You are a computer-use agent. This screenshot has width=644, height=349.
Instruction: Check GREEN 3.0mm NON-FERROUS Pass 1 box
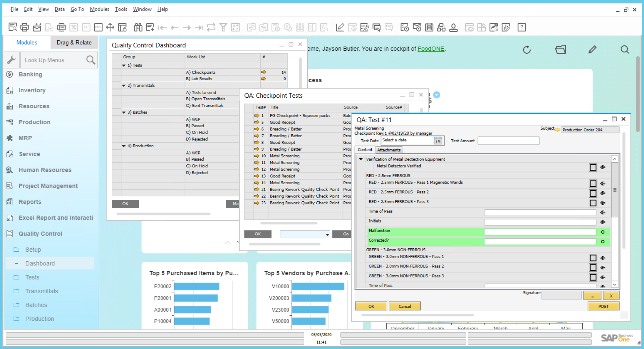(593, 258)
